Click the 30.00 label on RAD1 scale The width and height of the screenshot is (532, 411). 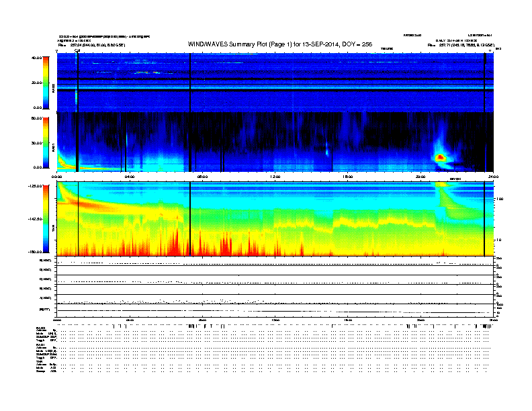tap(36, 143)
